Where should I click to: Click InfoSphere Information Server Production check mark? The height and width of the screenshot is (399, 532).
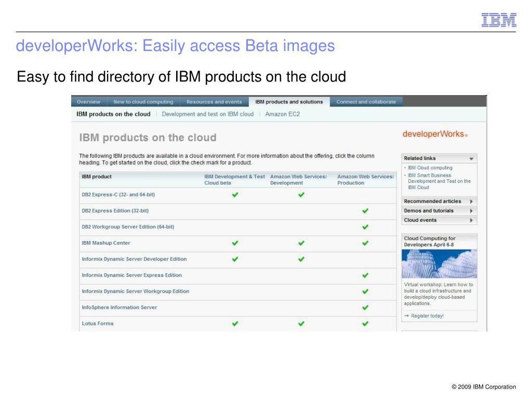365,308
